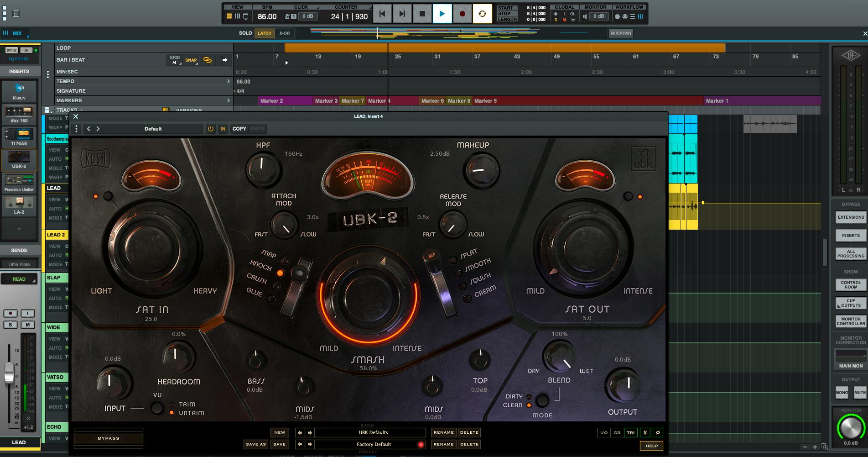Toggle MONO output
Screen dimensions: 868x457
coord(842,392)
